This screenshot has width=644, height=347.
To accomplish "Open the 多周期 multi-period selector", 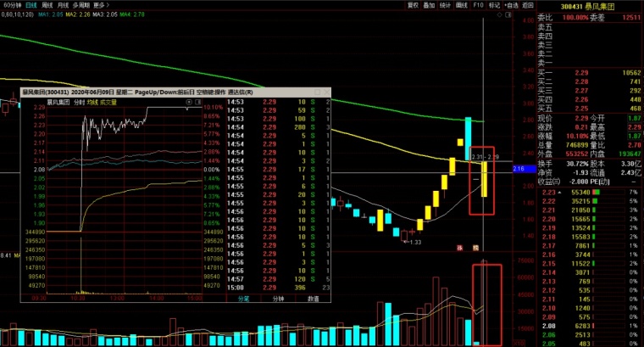I will tap(80, 5).
